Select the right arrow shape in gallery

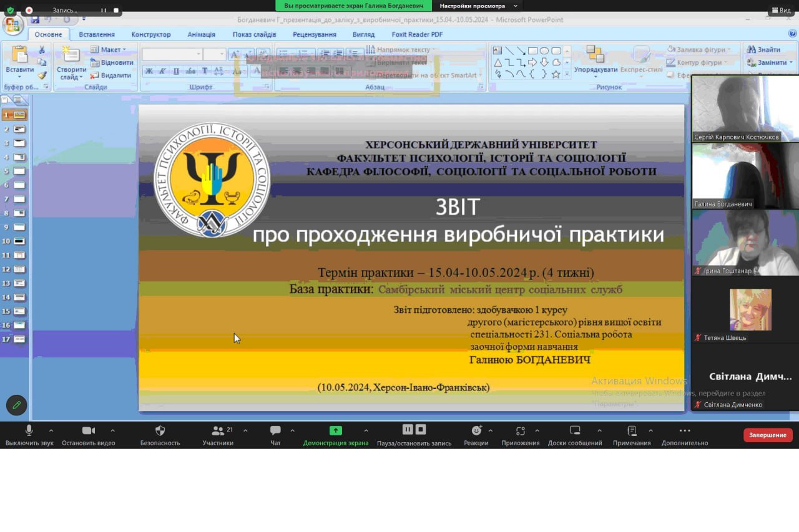(x=532, y=62)
